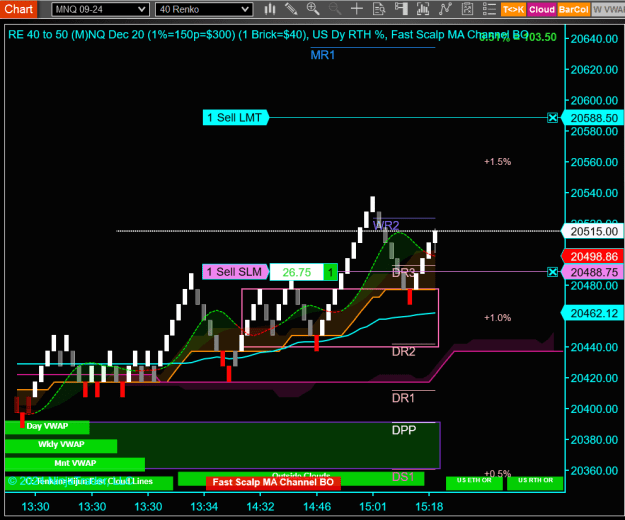Click the green position quantity 1 box
The height and width of the screenshot is (520, 625).
(x=330, y=272)
